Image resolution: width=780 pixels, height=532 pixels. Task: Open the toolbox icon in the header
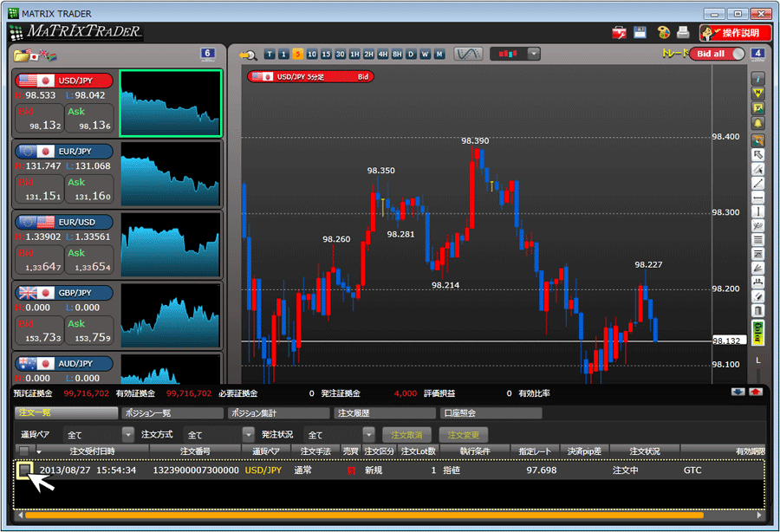(x=619, y=33)
